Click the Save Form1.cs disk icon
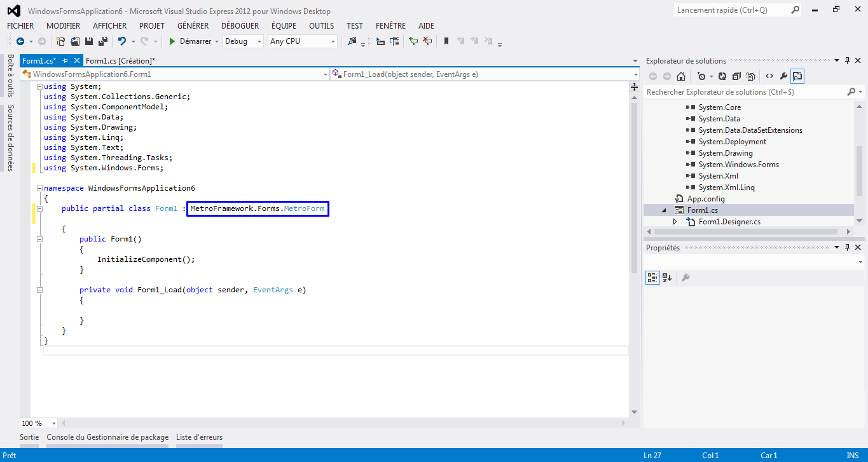The height and width of the screenshot is (462, 868). tap(89, 41)
